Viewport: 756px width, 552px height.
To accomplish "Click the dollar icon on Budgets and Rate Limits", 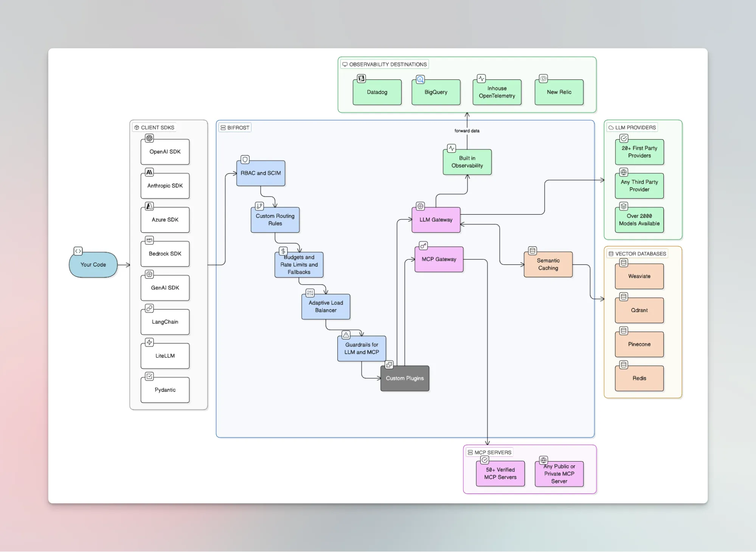I will [283, 251].
